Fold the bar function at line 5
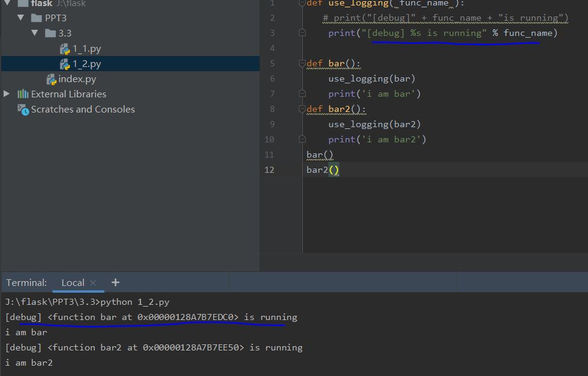The width and height of the screenshot is (588, 376). (x=302, y=63)
